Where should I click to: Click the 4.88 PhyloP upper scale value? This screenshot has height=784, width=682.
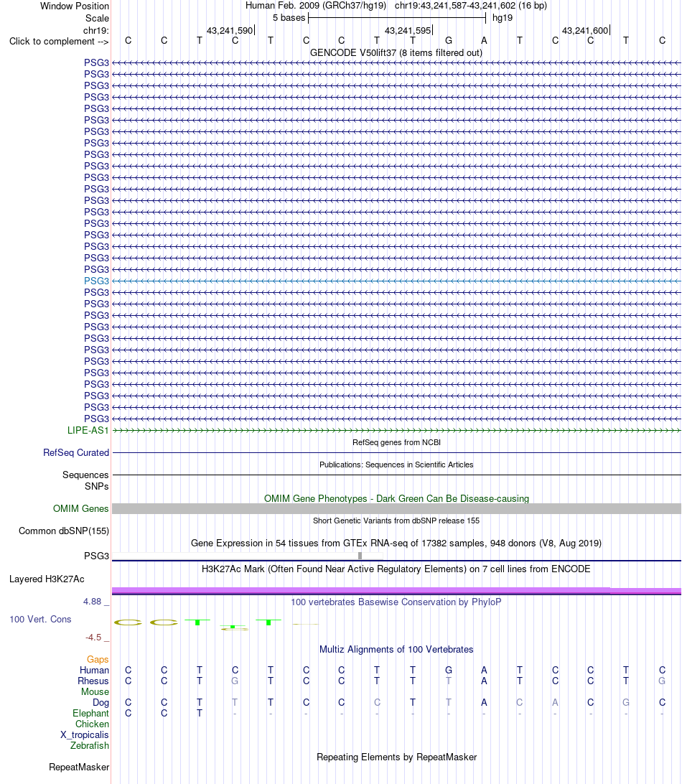(93, 602)
